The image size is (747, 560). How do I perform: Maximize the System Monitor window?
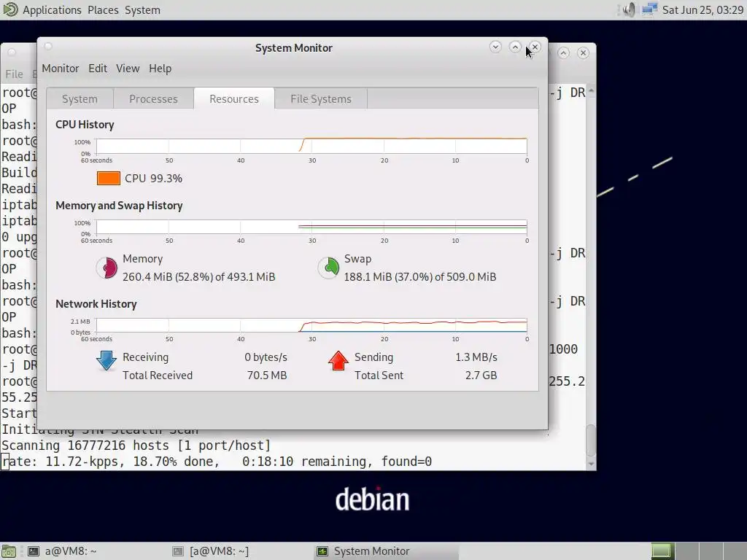coord(515,47)
